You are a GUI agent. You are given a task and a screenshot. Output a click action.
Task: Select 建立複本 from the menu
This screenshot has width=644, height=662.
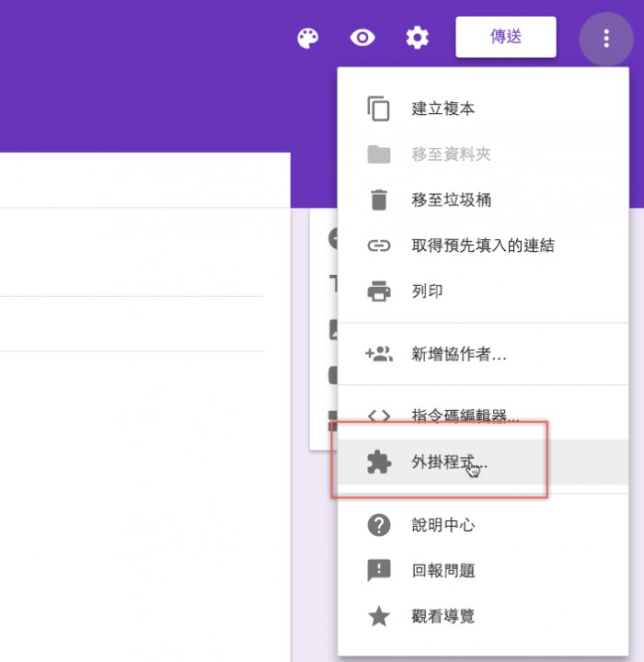coord(443,108)
